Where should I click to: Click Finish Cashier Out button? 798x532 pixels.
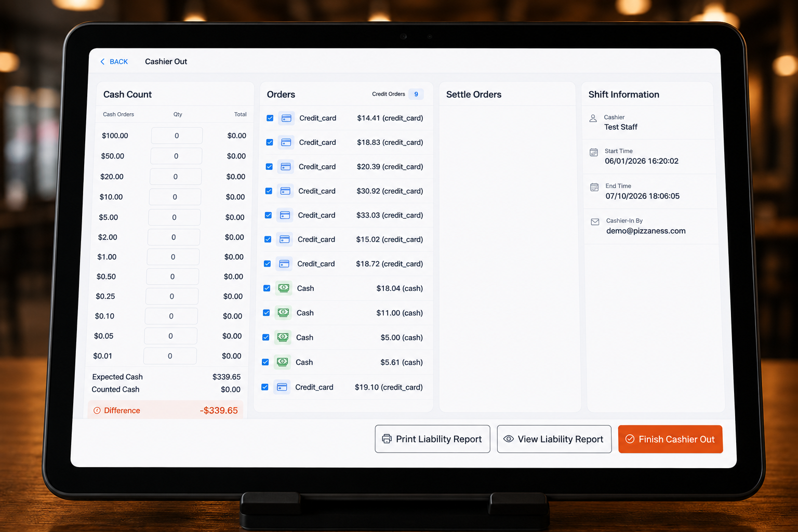click(670, 439)
